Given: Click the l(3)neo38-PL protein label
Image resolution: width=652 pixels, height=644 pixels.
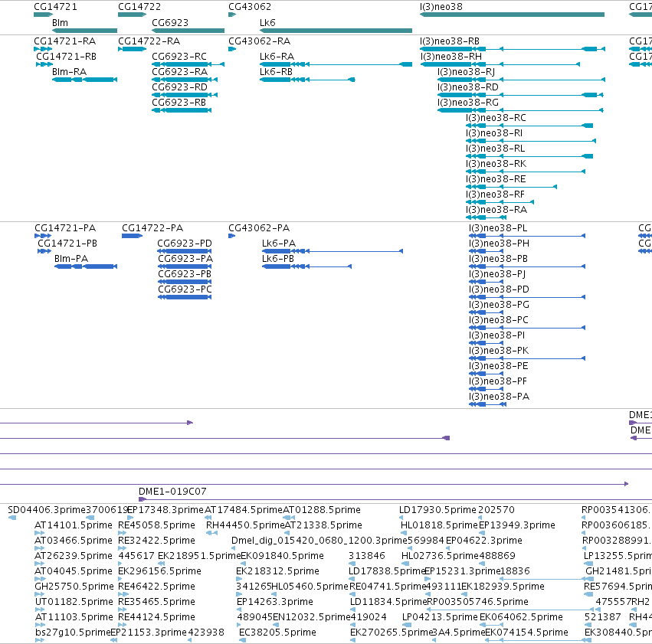Looking at the screenshot, I should 498,228.
